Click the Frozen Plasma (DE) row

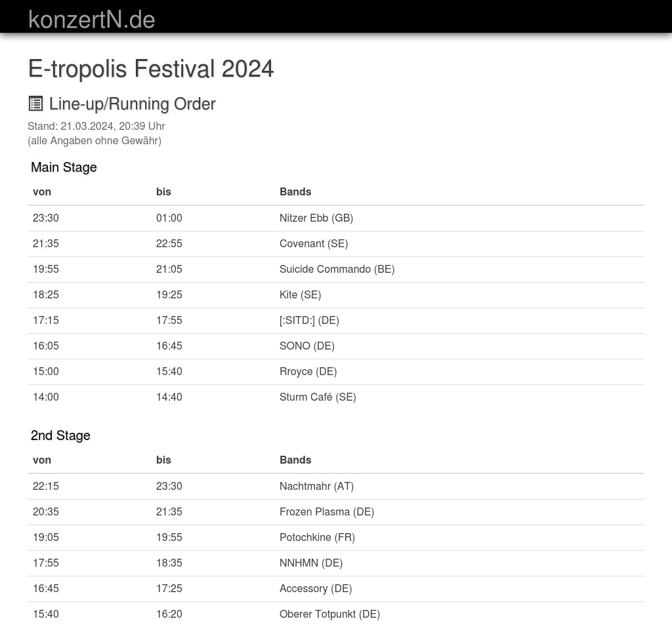pyautogui.click(x=327, y=512)
